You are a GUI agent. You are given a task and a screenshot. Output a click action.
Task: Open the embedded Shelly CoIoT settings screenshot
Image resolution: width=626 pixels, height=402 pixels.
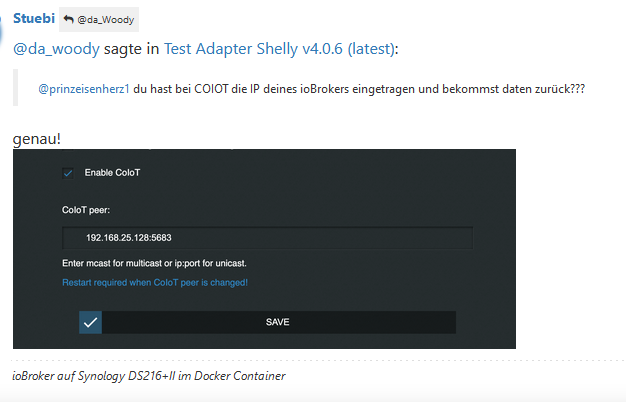click(264, 249)
